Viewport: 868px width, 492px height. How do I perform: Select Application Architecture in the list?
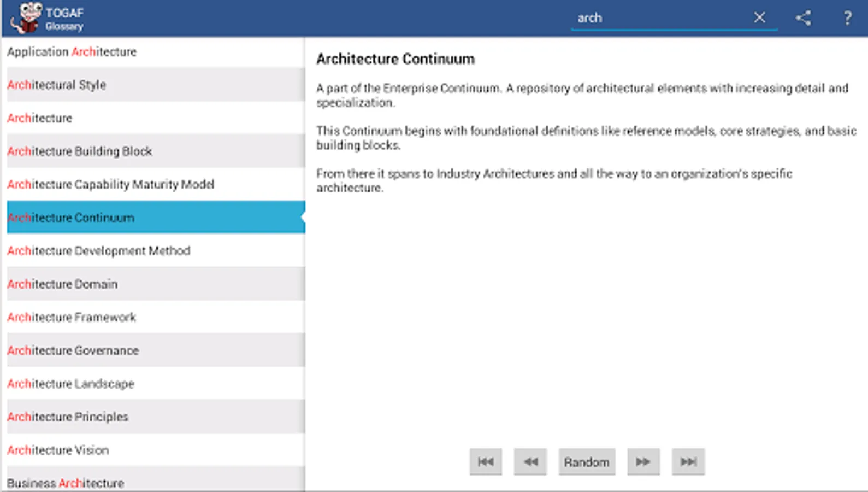pos(156,52)
